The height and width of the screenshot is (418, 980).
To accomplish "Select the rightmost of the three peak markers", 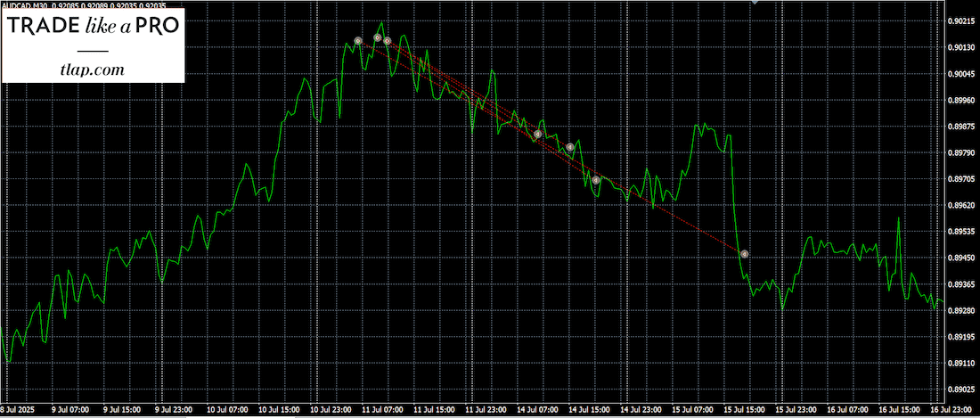I will (388, 41).
